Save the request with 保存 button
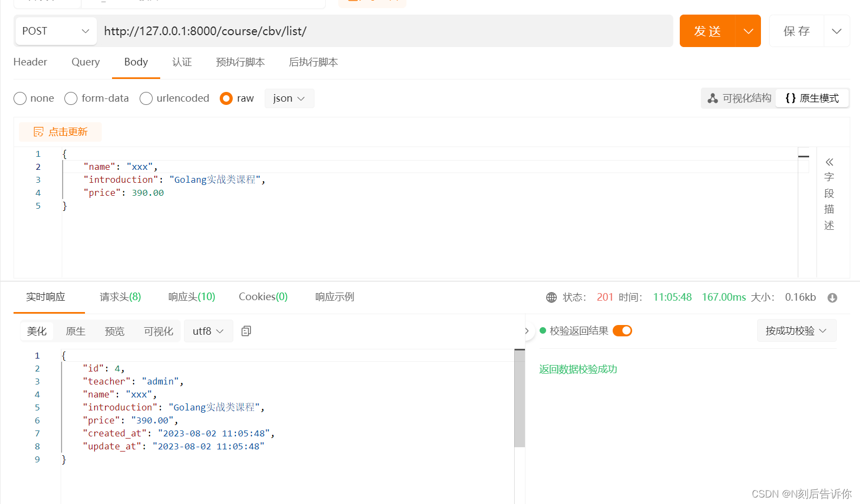The image size is (860, 504). point(797,31)
